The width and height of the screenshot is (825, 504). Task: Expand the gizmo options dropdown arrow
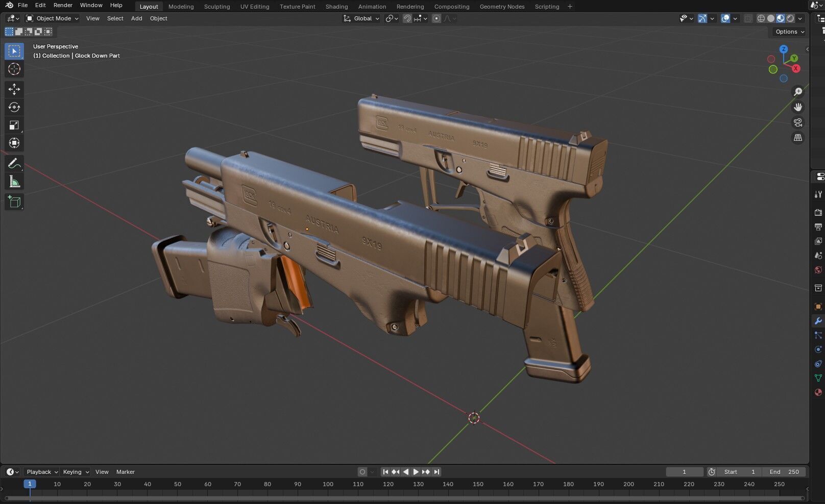click(712, 18)
